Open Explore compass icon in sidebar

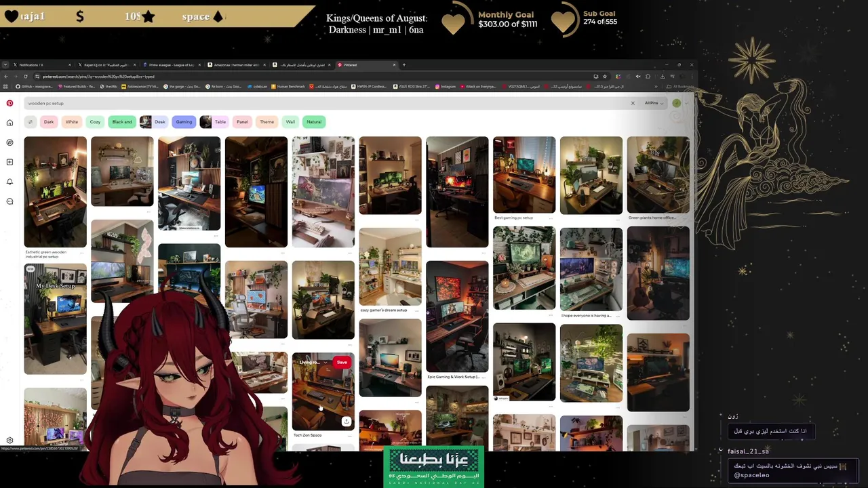[x=9, y=142]
